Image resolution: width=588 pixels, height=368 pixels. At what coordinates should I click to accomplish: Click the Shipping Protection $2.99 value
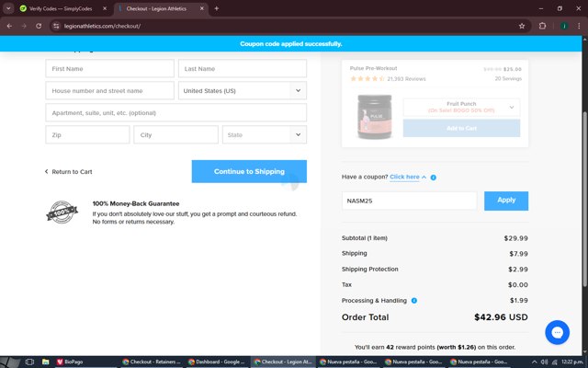point(518,270)
